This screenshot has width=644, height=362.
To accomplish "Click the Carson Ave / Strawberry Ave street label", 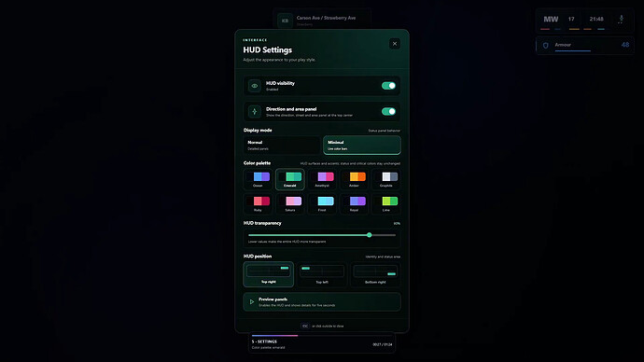I will tap(326, 18).
